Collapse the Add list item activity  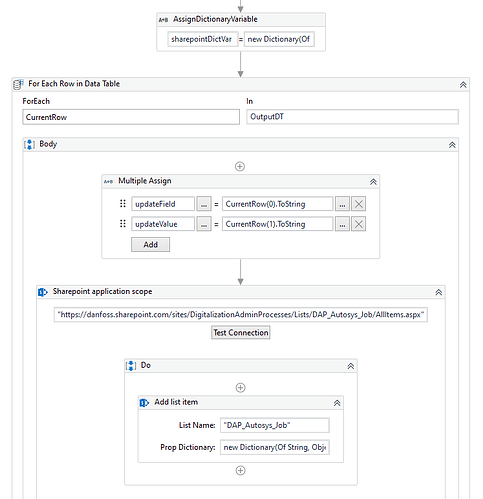(x=337, y=403)
